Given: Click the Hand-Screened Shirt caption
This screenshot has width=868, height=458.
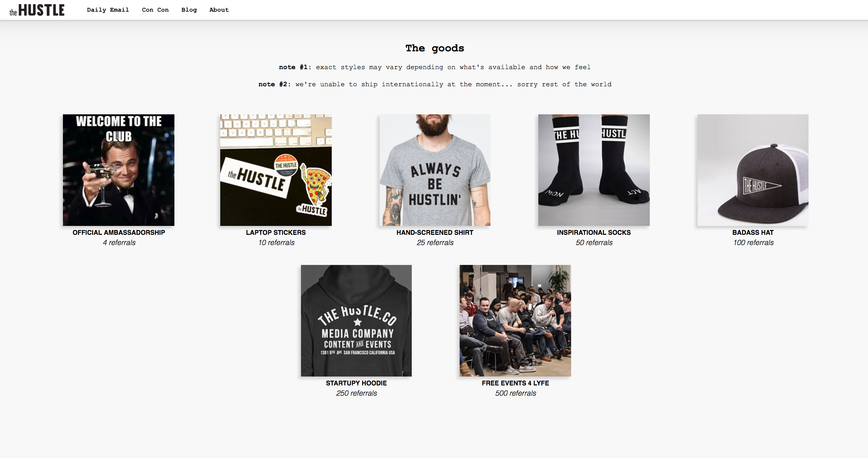Looking at the screenshot, I should click(x=435, y=233).
